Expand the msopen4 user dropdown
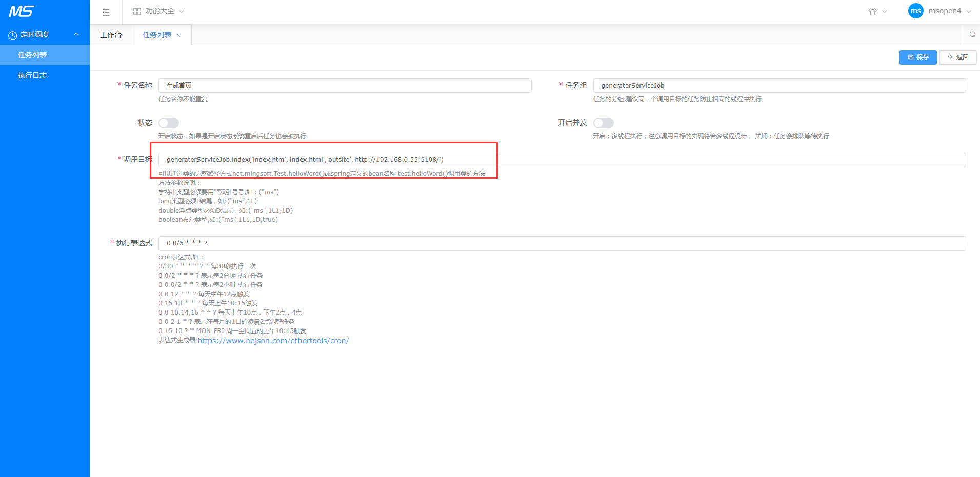The image size is (980, 477). (x=949, y=11)
